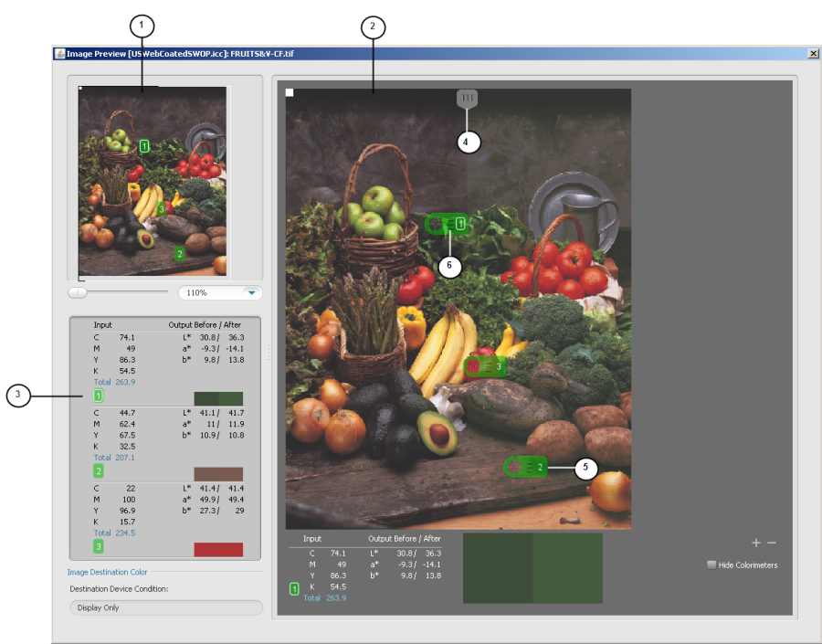Click the large before/after color preview swatch

(532, 568)
